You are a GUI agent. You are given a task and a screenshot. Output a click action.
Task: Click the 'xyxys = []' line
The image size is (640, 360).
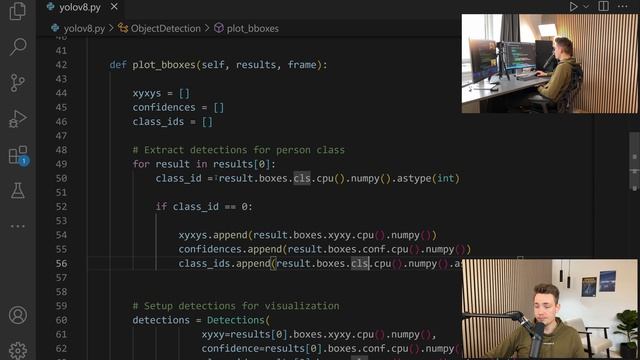tap(161, 93)
